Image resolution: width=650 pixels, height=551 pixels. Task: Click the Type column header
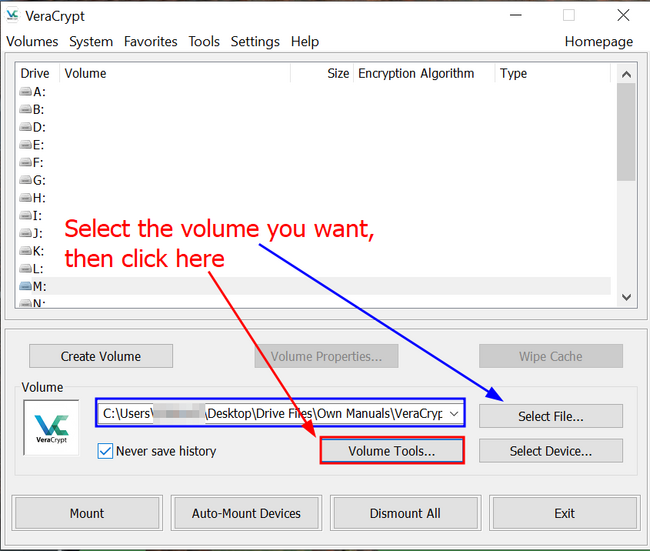click(x=553, y=73)
